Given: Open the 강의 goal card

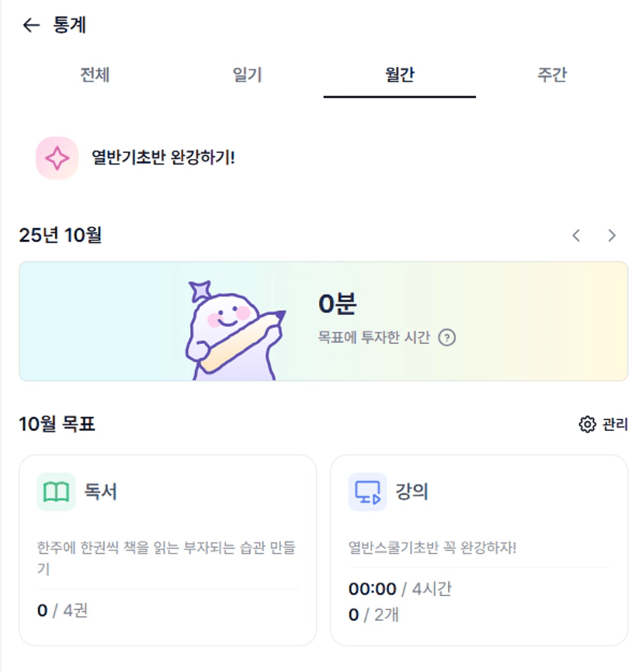Looking at the screenshot, I should coord(479,551).
